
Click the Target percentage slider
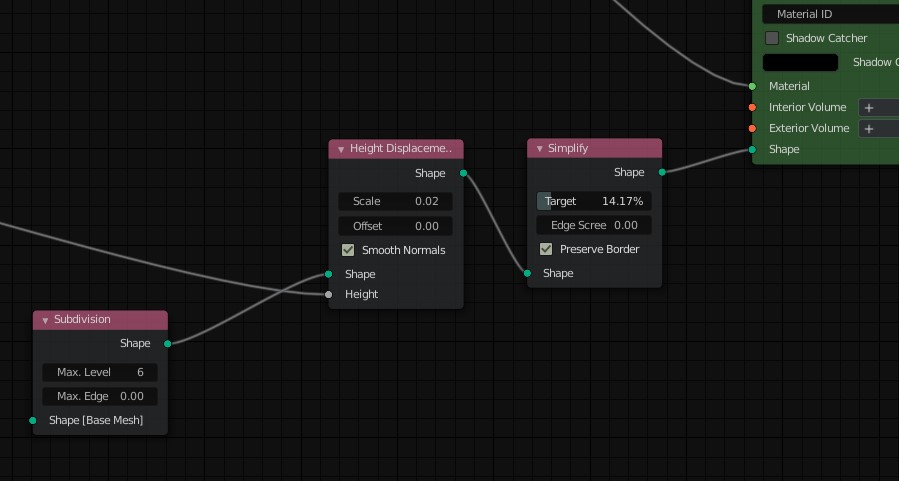click(x=594, y=201)
